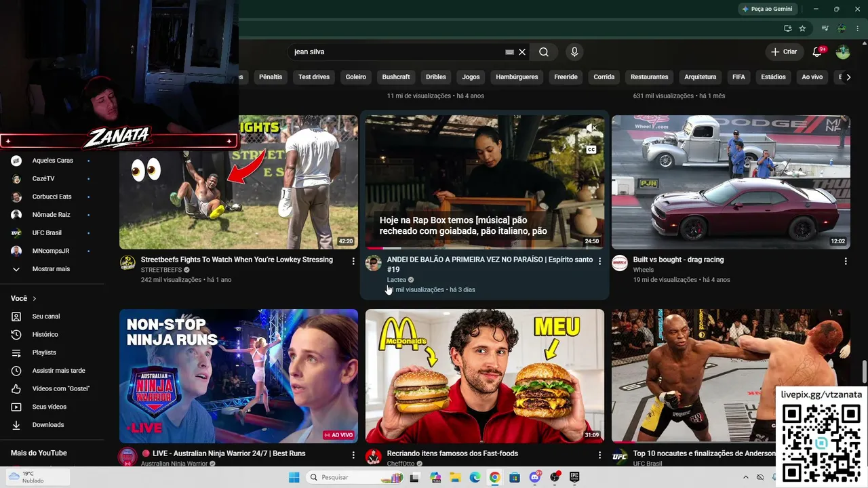Screen dimensions: 868x488
Task: Open the Lactea channel avatar
Action: pos(374,263)
